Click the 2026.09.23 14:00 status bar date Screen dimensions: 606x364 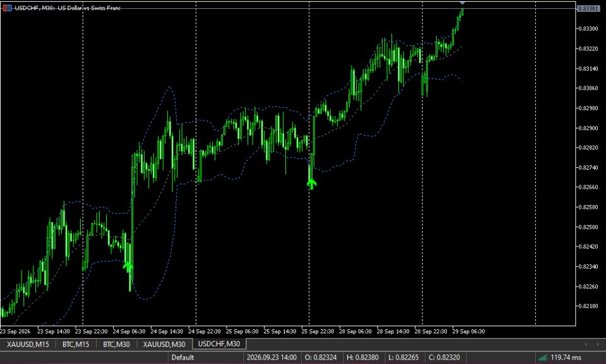pos(272,358)
